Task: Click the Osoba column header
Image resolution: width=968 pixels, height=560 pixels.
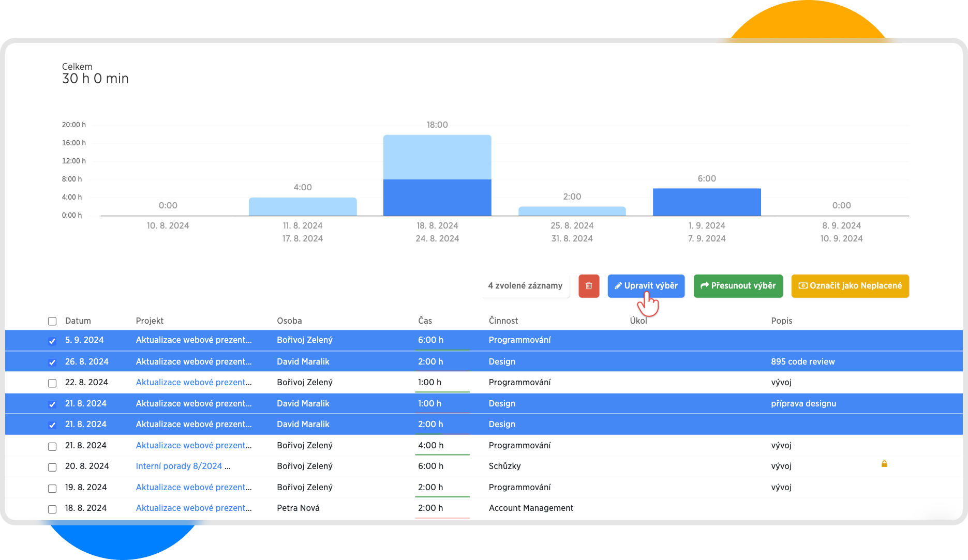Action: pyautogui.click(x=289, y=321)
